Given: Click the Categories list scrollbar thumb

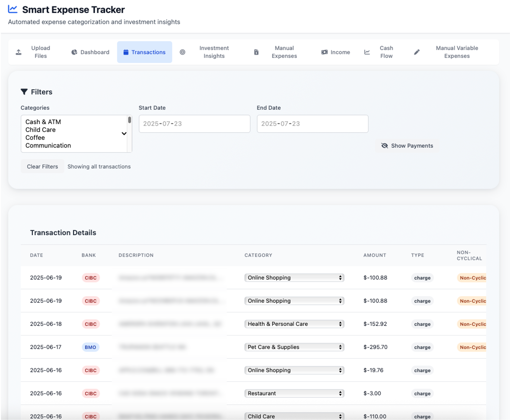Looking at the screenshot, I should click(x=130, y=120).
